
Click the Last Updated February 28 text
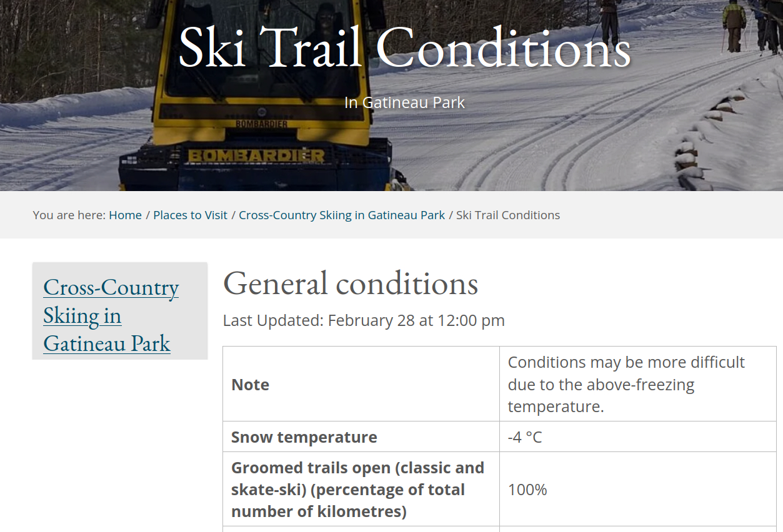(x=364, y=321)
